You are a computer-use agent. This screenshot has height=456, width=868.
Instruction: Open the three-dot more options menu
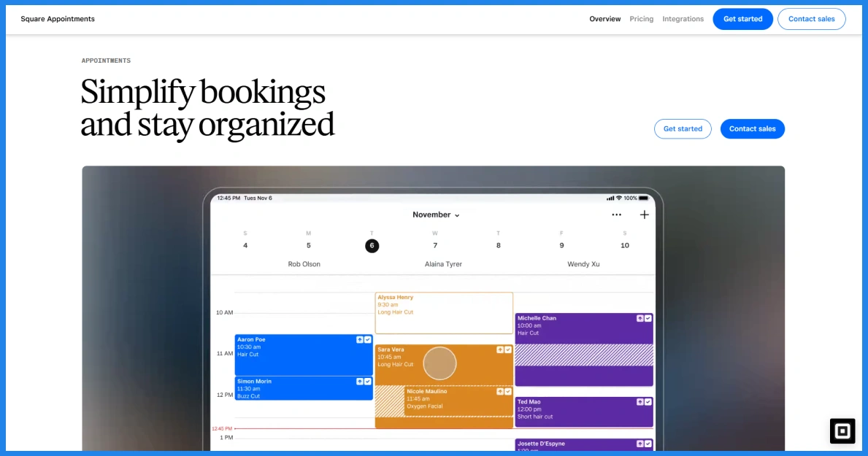click(616, 215)
